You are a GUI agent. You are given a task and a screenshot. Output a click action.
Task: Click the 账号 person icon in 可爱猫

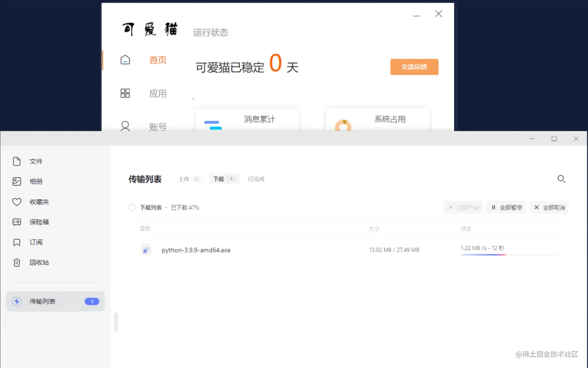[125, 126]
